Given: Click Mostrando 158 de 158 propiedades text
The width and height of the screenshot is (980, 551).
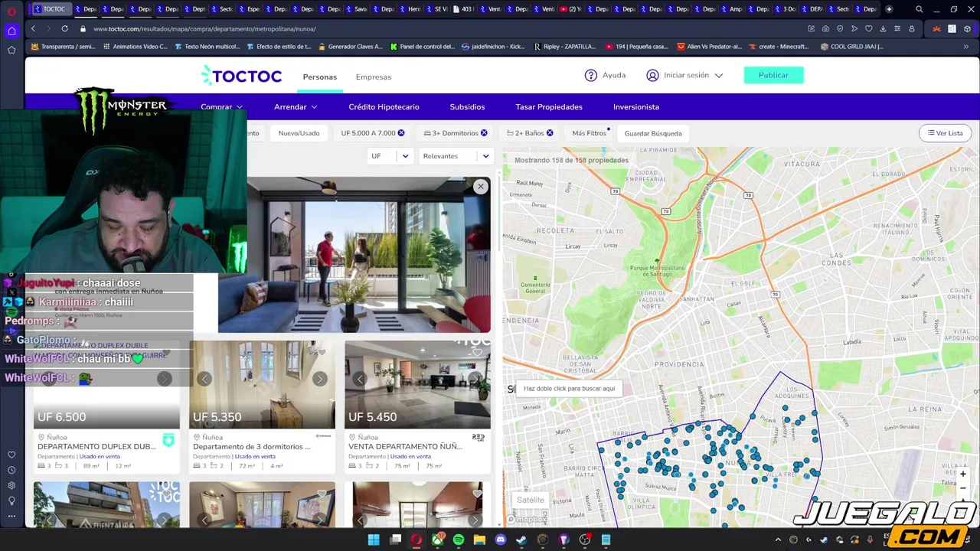Looking at the screenshot, I should (x=571, y=160).
